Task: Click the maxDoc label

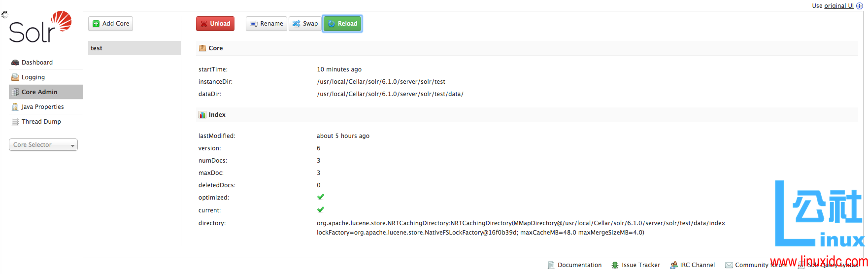Action: tap(211, 173)
